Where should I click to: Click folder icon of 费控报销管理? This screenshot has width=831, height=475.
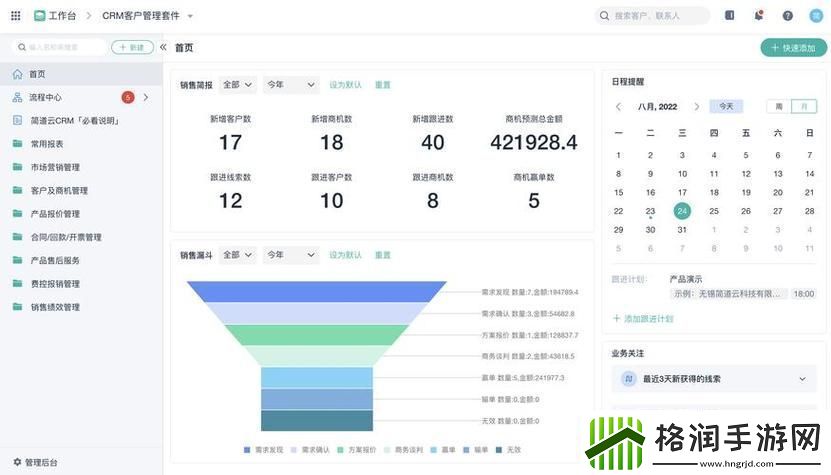(17, 284)
